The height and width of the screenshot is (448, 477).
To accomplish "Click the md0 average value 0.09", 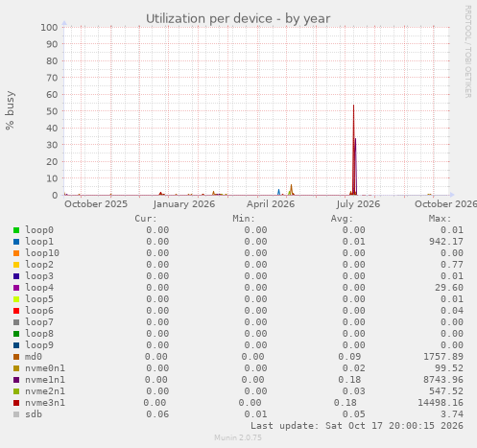I will (349, 357).
